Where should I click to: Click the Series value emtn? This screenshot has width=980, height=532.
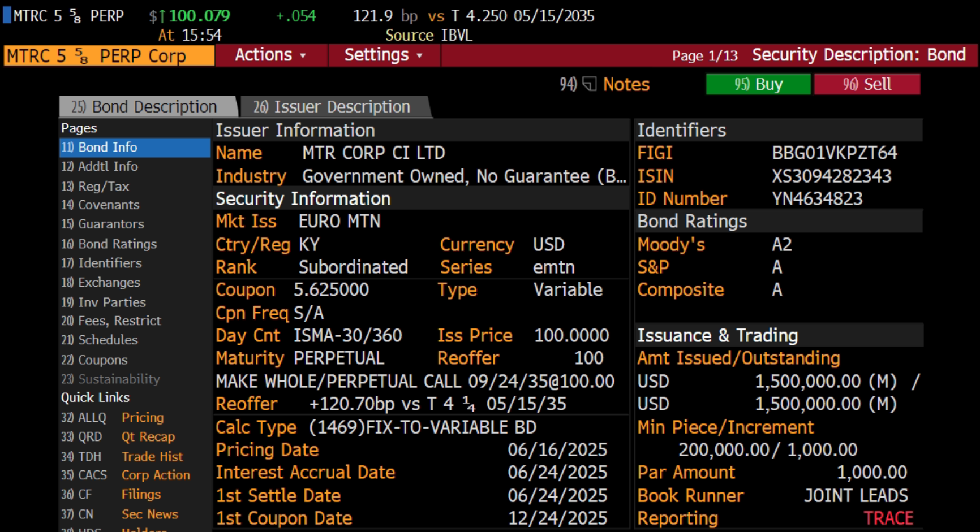(x=553, y=267)
